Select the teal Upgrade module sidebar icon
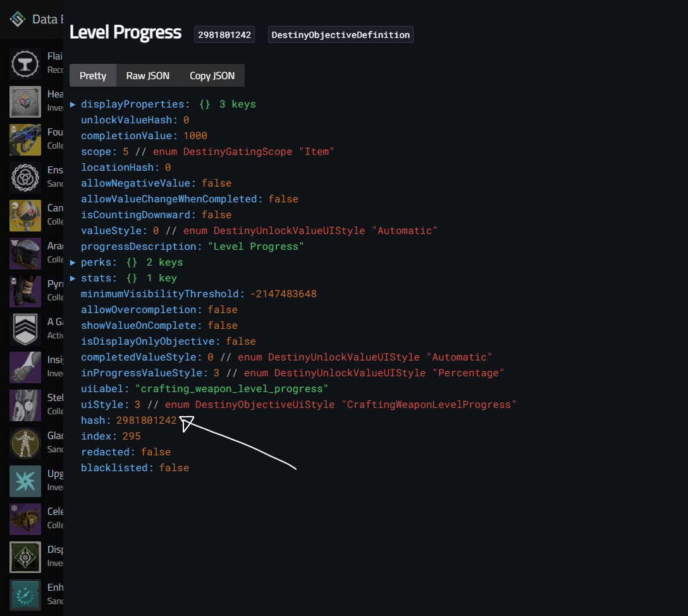The height and width of the screenshot is (616, 688). tap(25, 481)
